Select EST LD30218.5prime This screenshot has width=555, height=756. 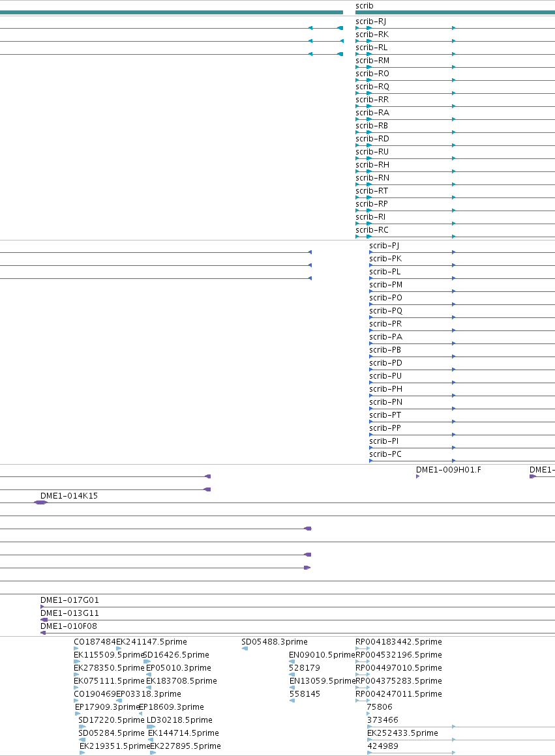pyautogui.click(x=179, y=720)
